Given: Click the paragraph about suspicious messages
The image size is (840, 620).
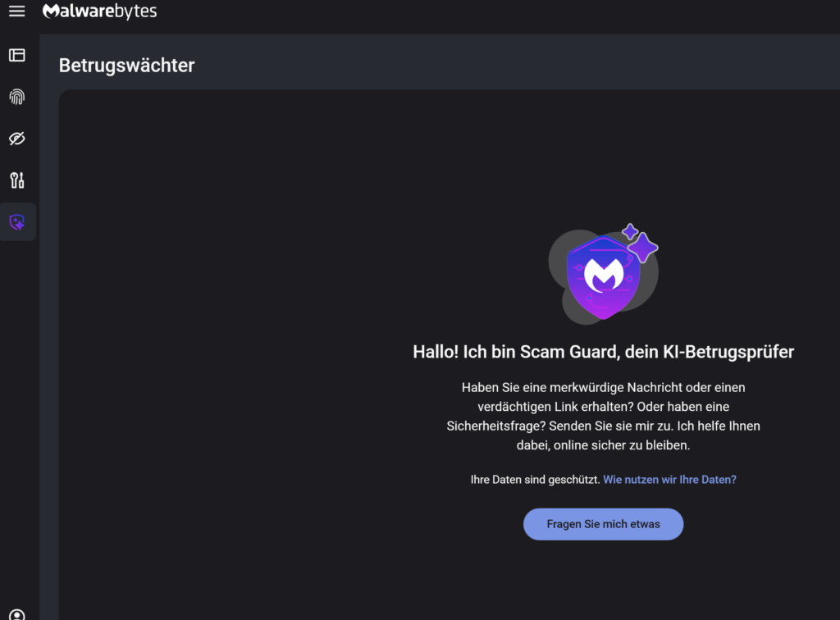Looking at the screenshot, I should [603, 416].
